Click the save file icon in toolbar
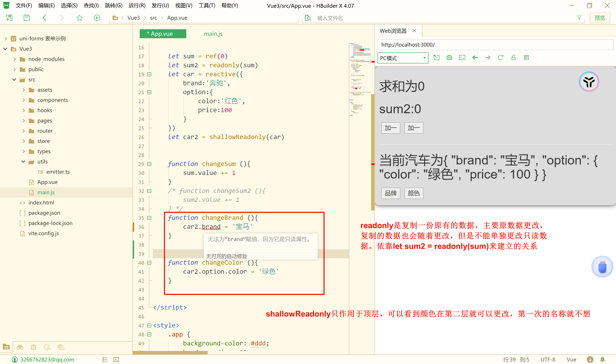Image resolution: width=616 pixels, height=364 pixels. click(x=27, y=18)
